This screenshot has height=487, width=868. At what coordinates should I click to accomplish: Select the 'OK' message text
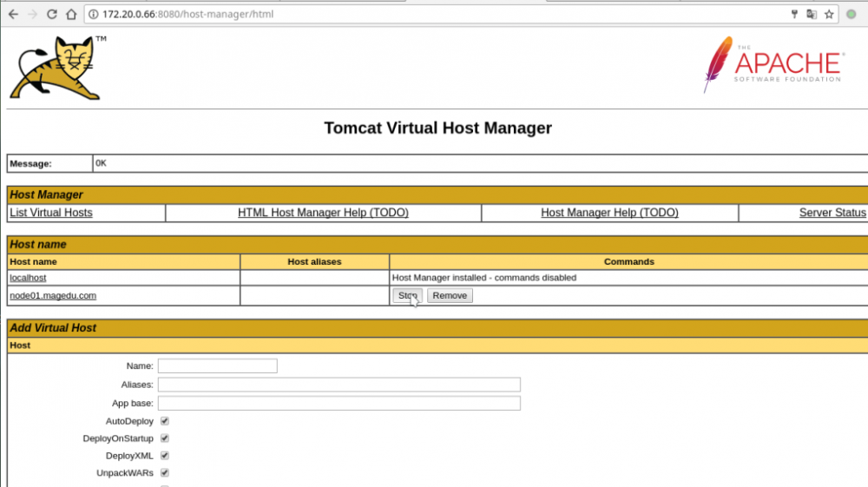pyautogui.click(x=101, y=163)
